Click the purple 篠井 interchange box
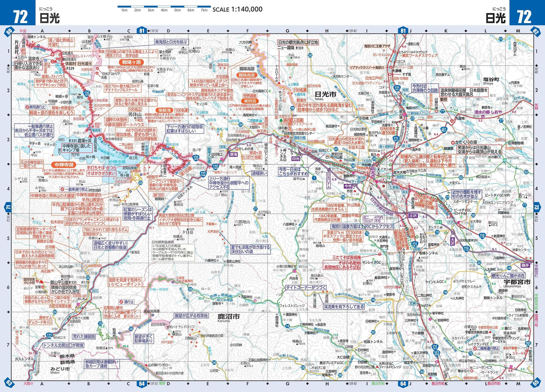 tap(526, 265)
